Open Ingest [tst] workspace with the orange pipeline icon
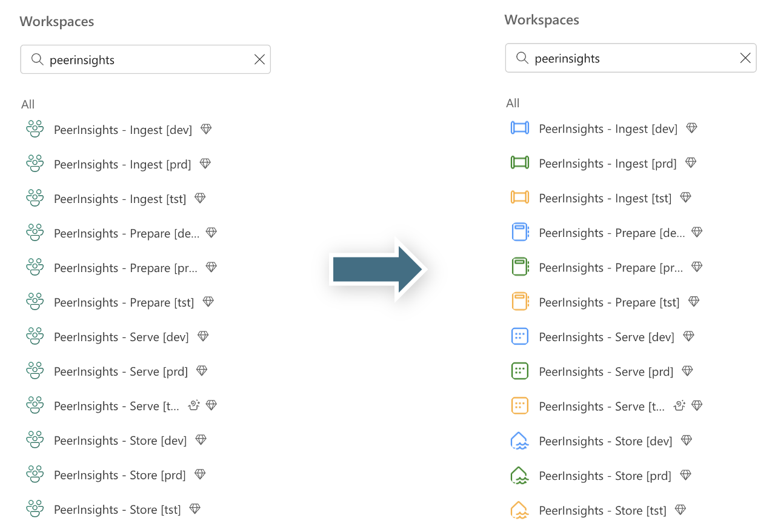 (605, 198)
